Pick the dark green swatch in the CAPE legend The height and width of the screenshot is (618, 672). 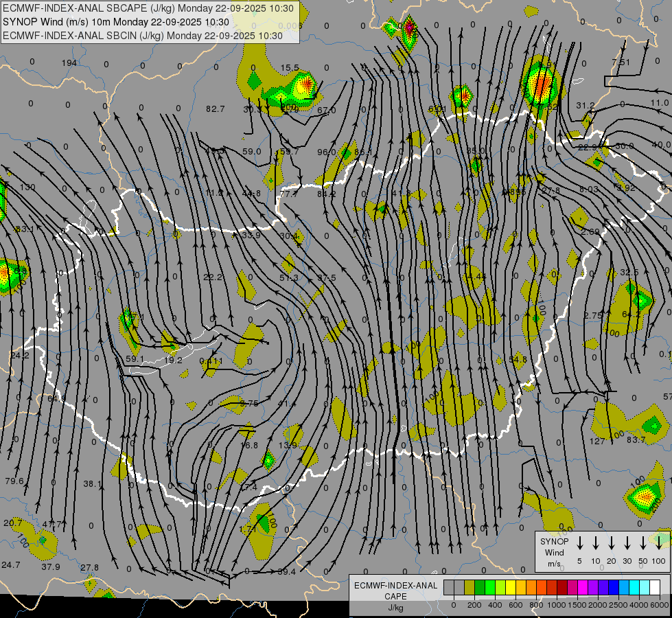[x=480, y=588]
